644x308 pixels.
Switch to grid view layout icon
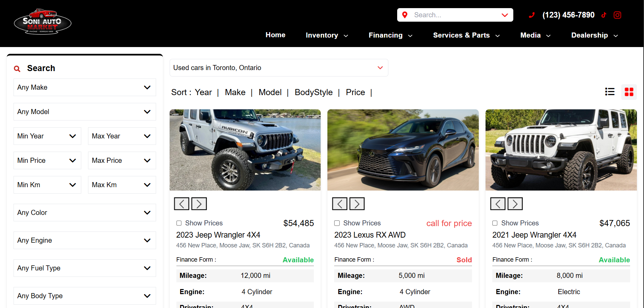629,92
